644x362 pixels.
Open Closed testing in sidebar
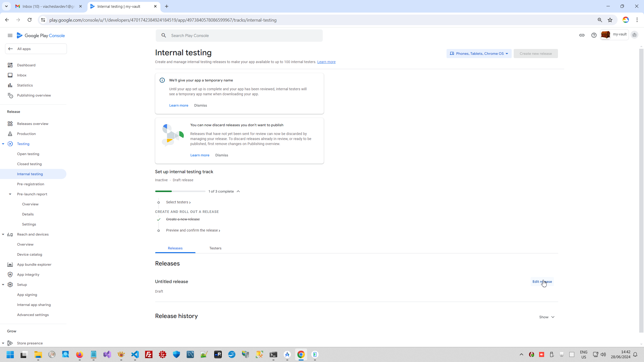pyautogui.click(x=29, y=164)
